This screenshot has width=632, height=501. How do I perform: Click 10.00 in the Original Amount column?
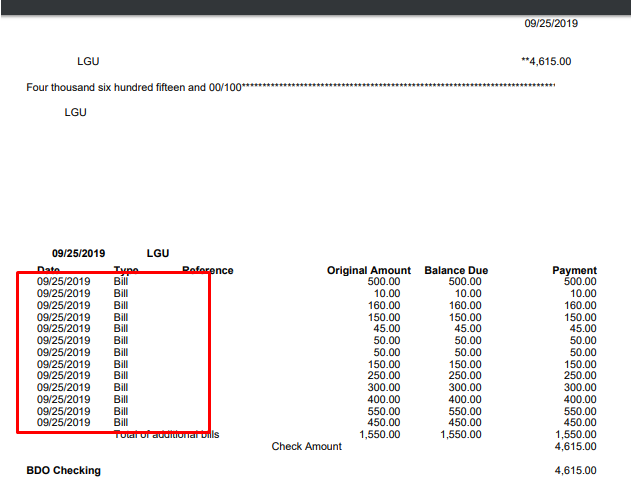(387, 293)
